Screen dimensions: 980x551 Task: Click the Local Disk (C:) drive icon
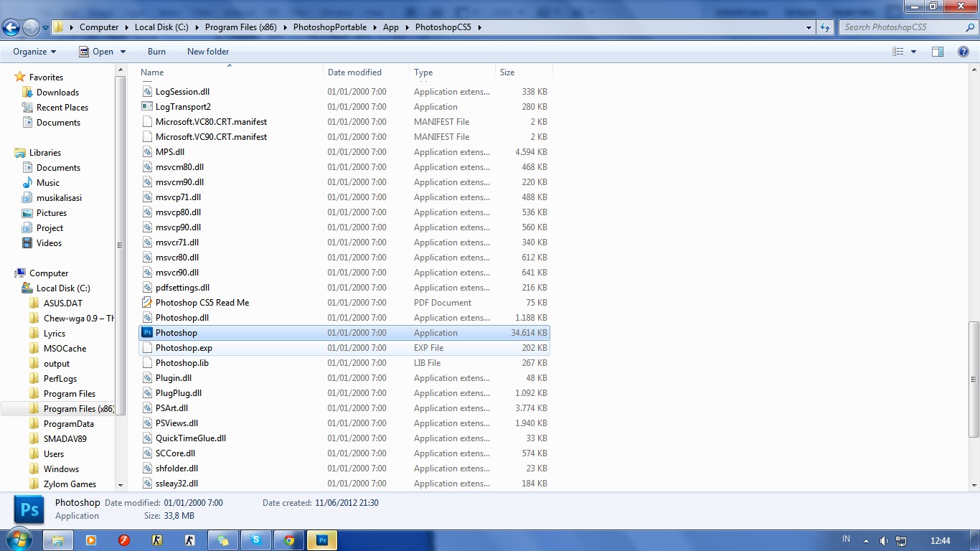click(x=27, y=288)
